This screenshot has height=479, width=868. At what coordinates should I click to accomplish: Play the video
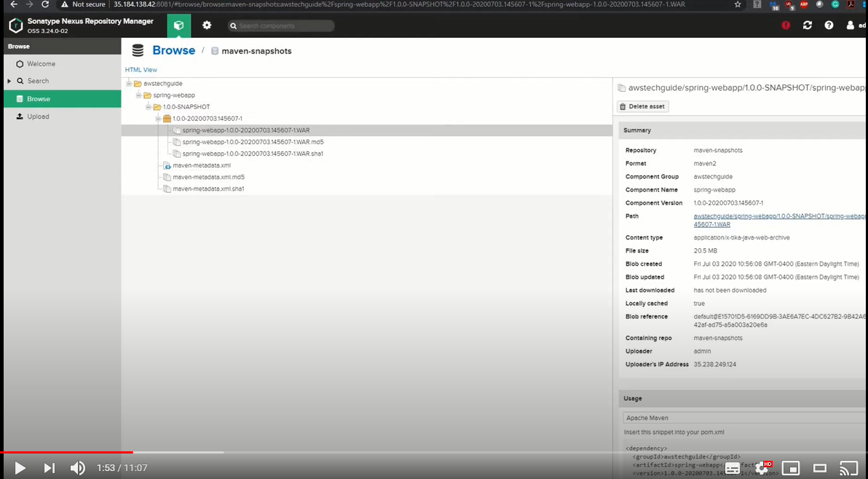point(20,468)
